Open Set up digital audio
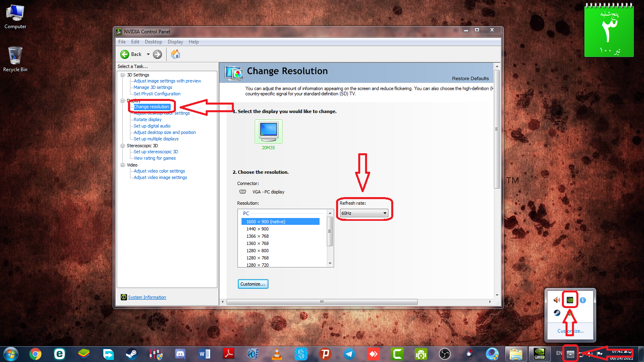Image resolution: width=644 pixels, height=362 pixels. [152, 126]
